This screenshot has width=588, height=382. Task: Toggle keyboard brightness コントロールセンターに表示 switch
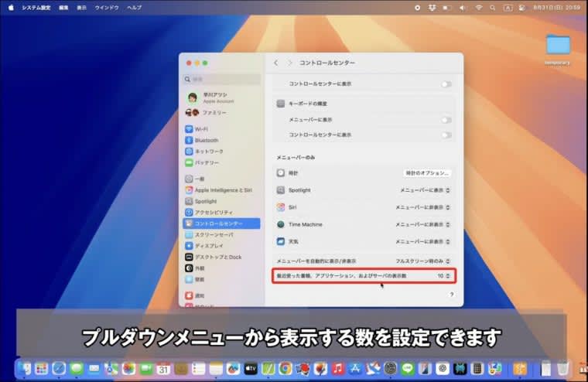coord(446,135)
